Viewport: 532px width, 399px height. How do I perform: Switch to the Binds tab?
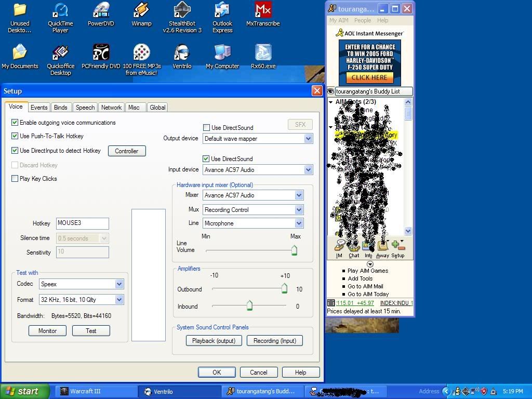coord(61,108)
